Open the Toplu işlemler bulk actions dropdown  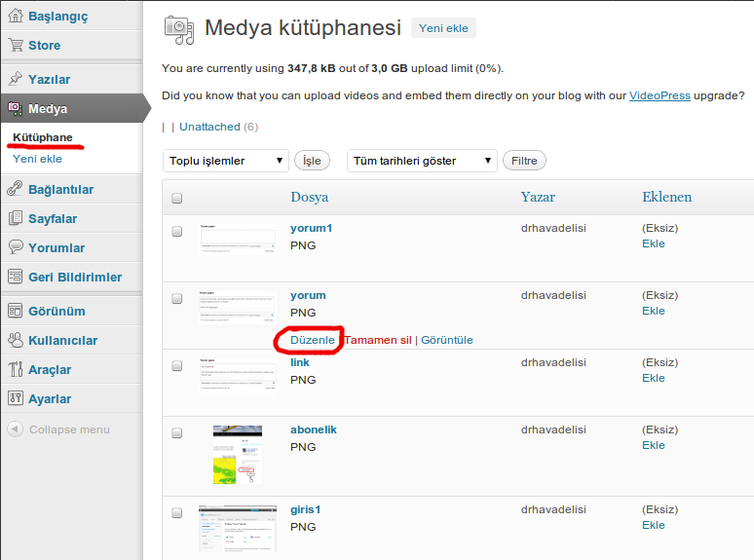click(x=226, y=161)
